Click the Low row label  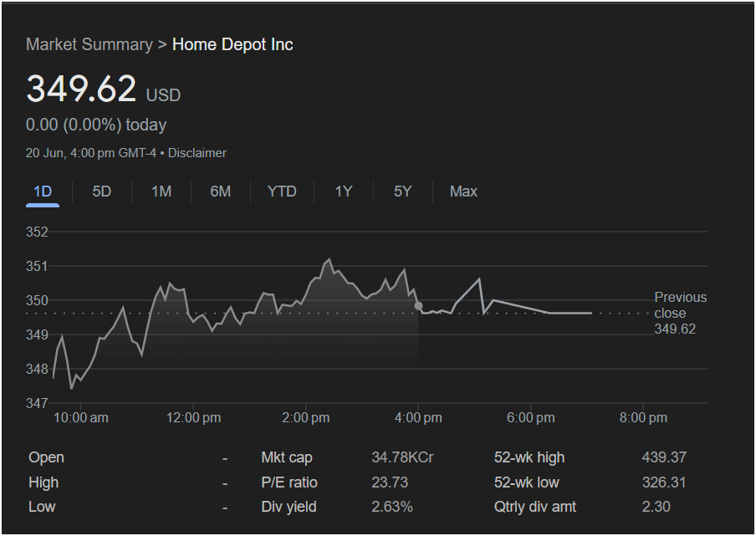[42, 507]
